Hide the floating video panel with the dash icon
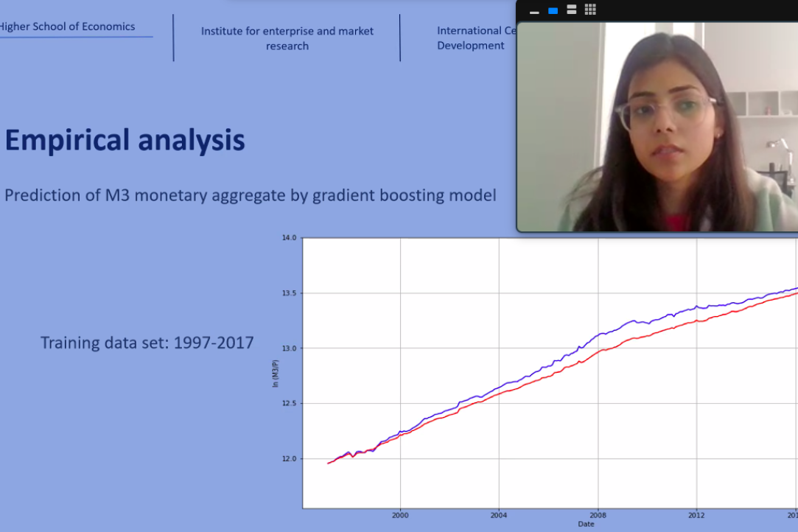The image size is (798, 532). 534,11
